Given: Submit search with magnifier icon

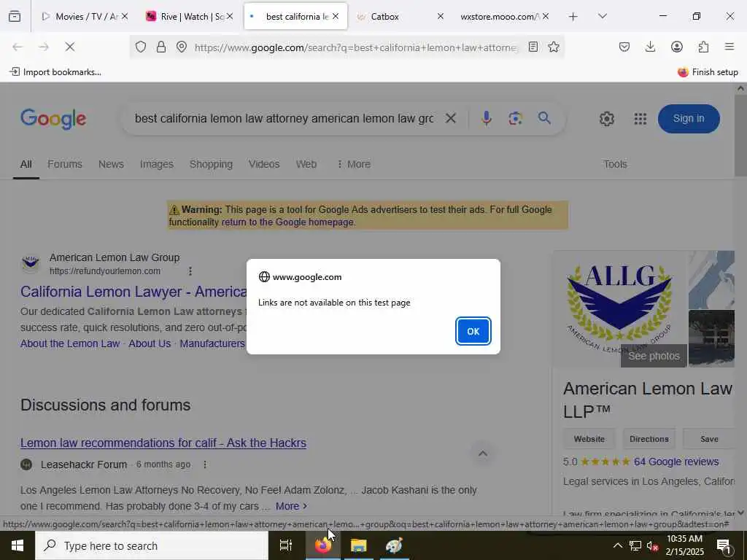Looking at the screenshot, I should click(544, 117).
